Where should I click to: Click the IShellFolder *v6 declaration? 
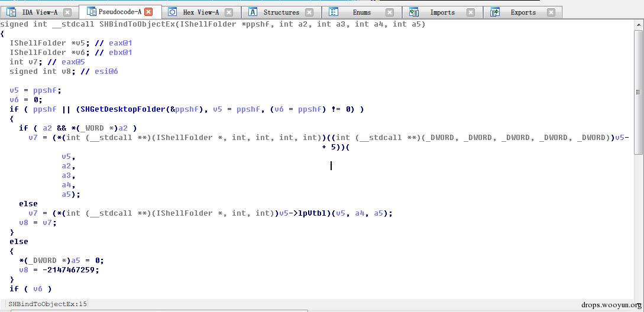tap(70, 52)
